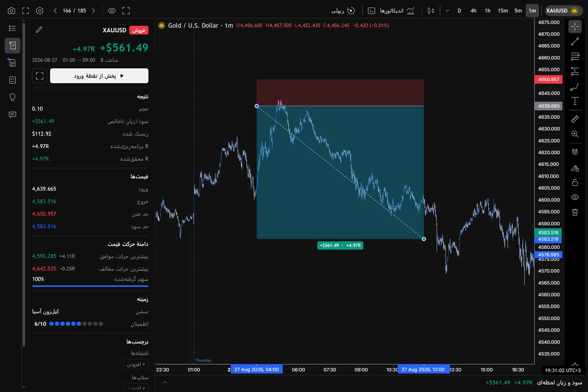588x392 pixels.
Task: Go to previous trade arrow
Action: click(x=55, y=11)
